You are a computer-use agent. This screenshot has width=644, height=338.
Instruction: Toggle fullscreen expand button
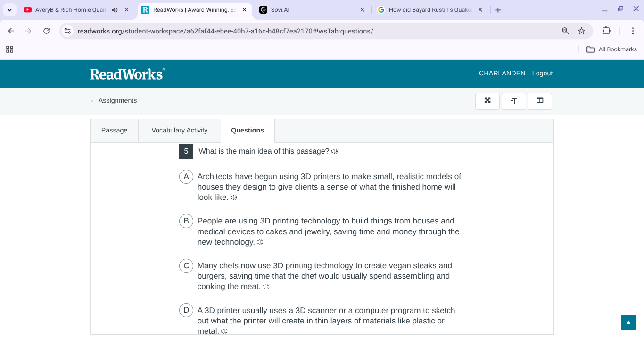click(487, 101)
